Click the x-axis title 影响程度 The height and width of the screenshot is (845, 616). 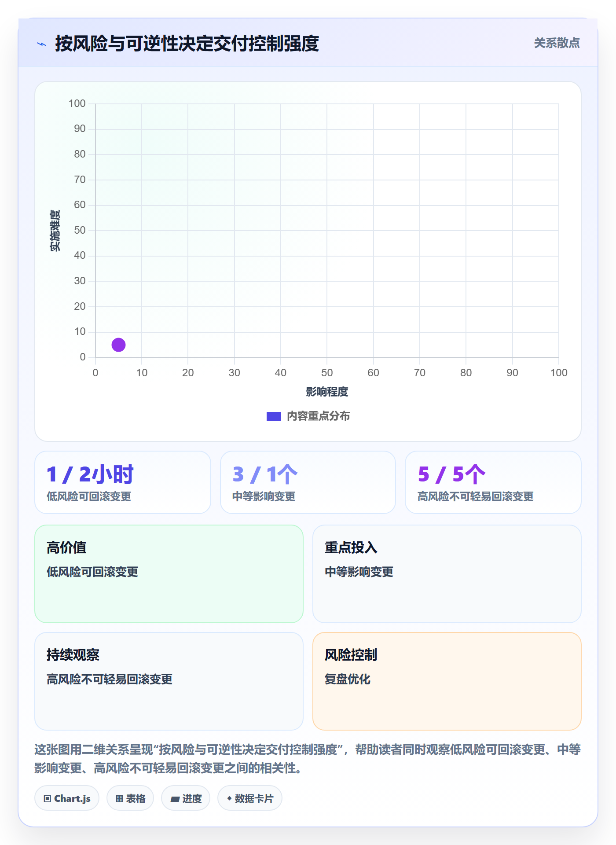[x=327, y=392]
